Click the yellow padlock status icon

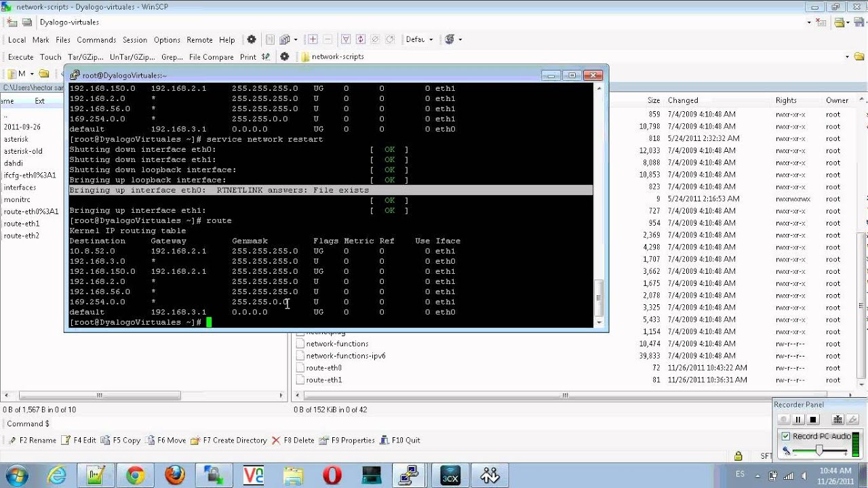[x=738, y=456]
